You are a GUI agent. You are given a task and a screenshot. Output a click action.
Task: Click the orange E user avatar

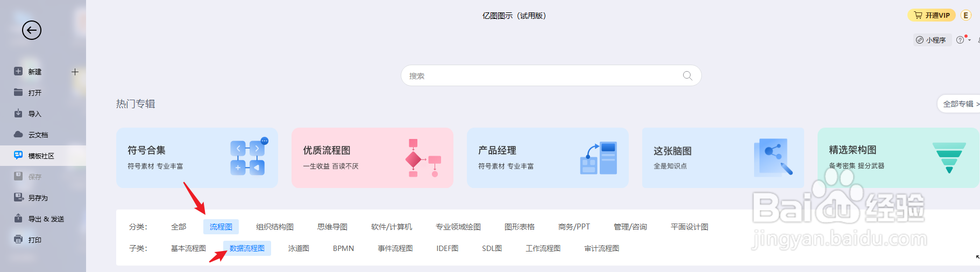point(966,15)
